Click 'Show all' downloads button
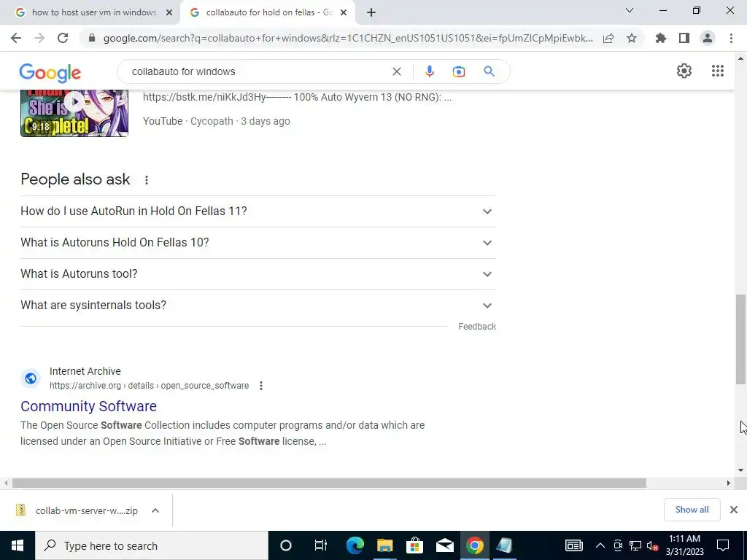747x560 pixels. tap(692, 510)
